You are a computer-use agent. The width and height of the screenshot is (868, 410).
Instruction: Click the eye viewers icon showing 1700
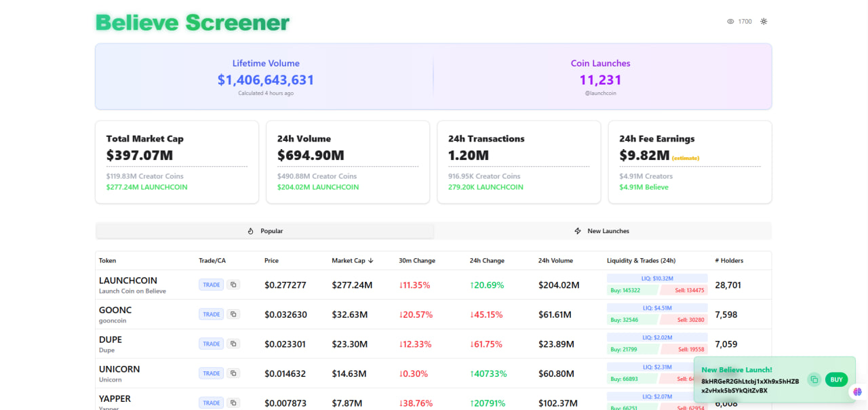pyautogui.click(x=730, y=22)
